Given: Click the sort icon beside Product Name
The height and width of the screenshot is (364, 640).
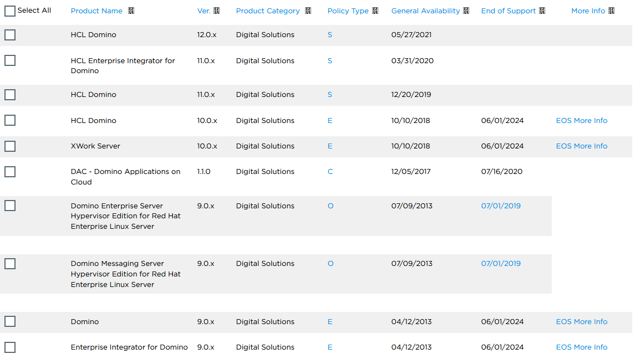Looking at the screenshot, I should coord(131,11).
